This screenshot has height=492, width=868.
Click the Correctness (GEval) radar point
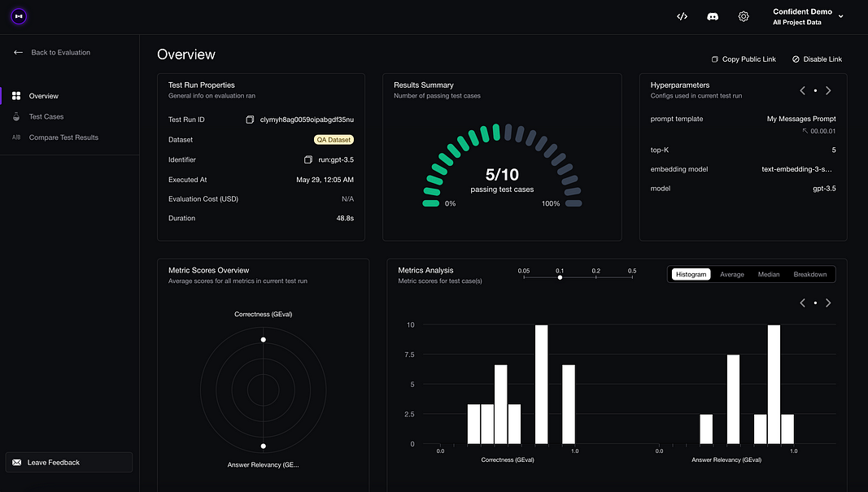tap(264, 340)
